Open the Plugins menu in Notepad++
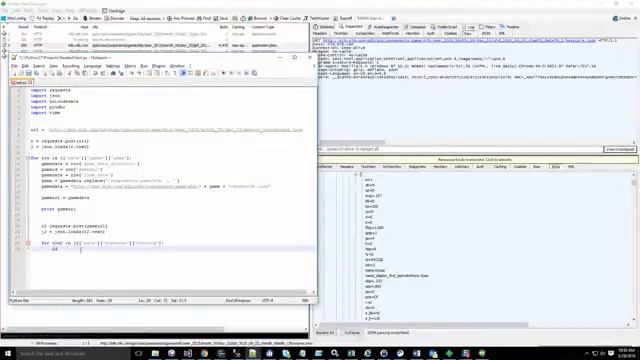Screen dimensions: 640x360 tap(159, 66)
